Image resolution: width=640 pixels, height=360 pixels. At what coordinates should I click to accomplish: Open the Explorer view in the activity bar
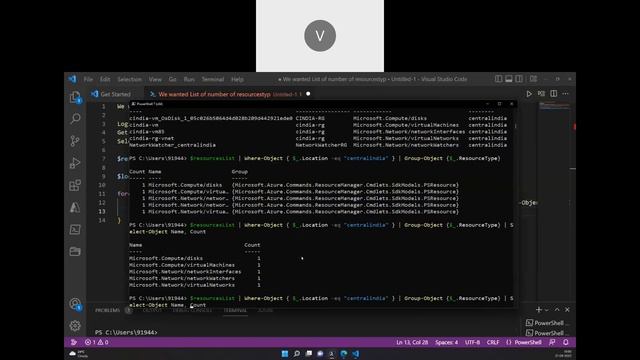pos(75,97)
